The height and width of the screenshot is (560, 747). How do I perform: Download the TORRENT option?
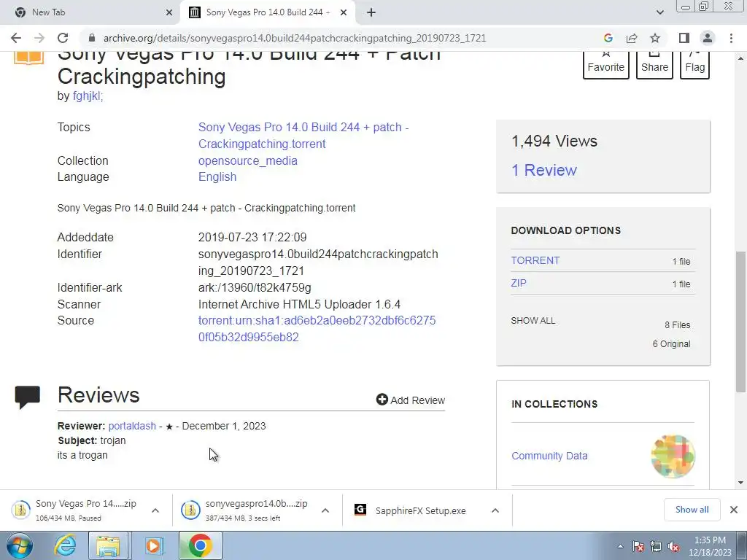coord(535,260)
